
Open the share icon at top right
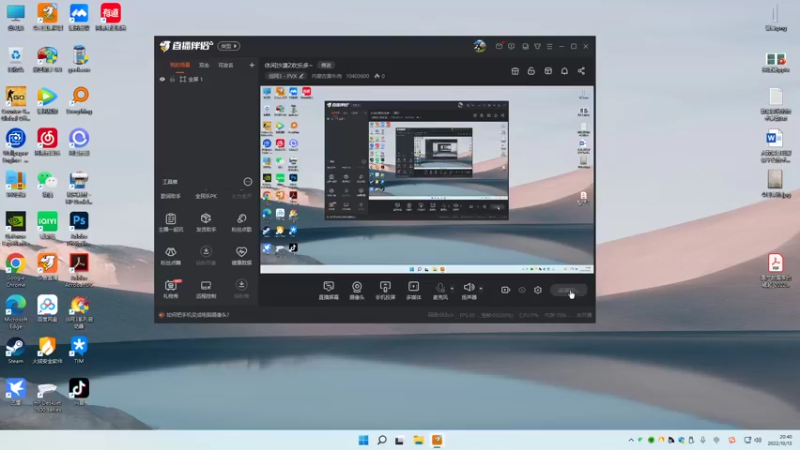581,71
